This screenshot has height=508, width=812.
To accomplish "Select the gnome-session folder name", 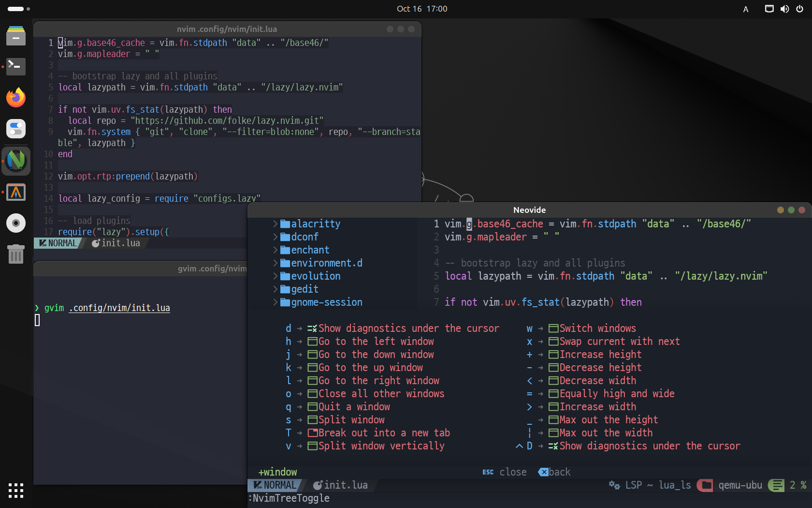I will coord(327,302).
